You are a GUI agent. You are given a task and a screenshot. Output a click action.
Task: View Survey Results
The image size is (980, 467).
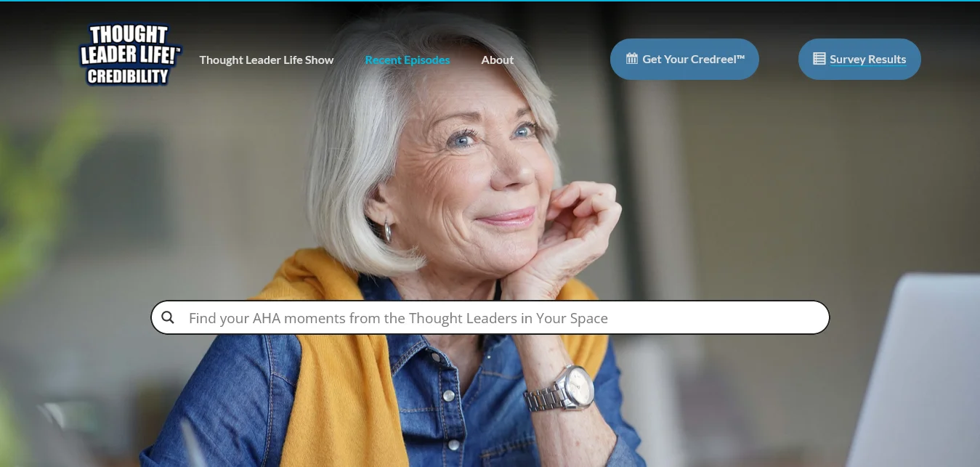tap(859, 59)
